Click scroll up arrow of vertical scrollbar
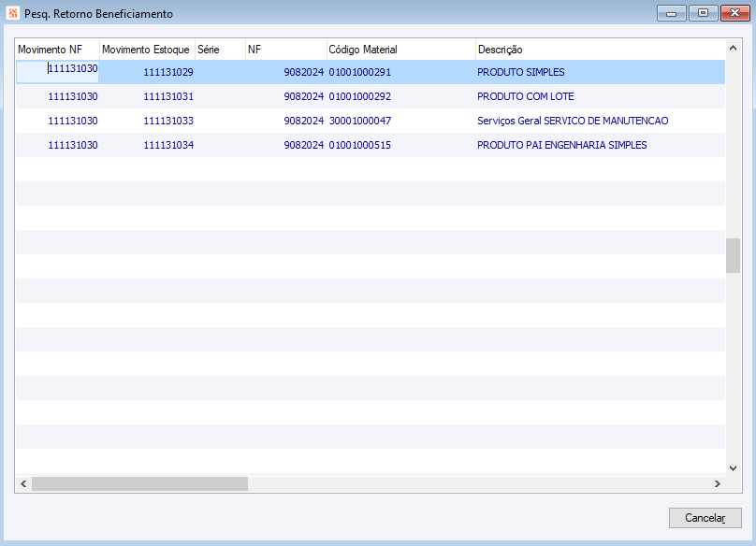Viewport: 756px width, 546px height. pyautogui.click(x=733, y=48)
